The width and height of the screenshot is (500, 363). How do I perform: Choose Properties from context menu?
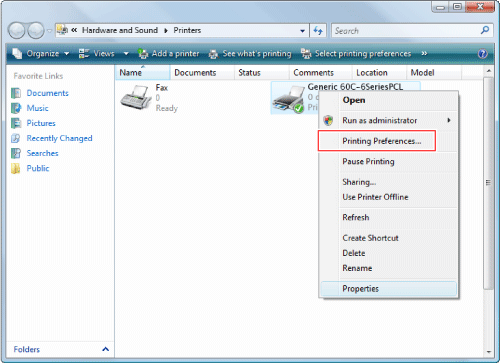tap(388, 289)
